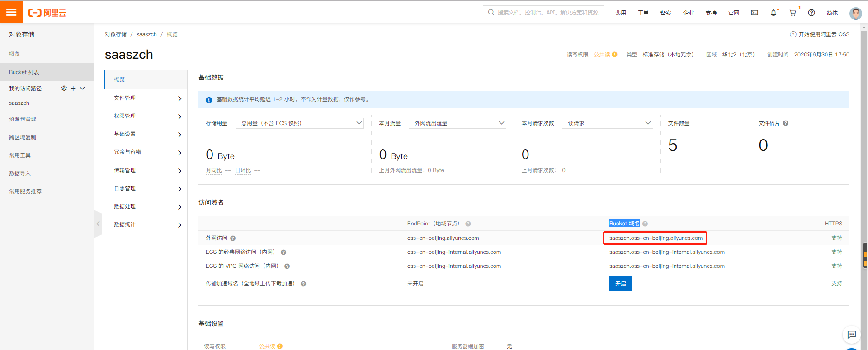The width and height of the screenshot is (868, 350).
Task: Click 月同比 comparison label
Action: click(214, 170)
